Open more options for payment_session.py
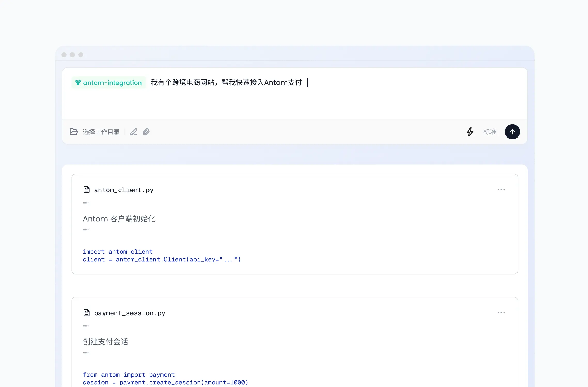 [501, 313]
